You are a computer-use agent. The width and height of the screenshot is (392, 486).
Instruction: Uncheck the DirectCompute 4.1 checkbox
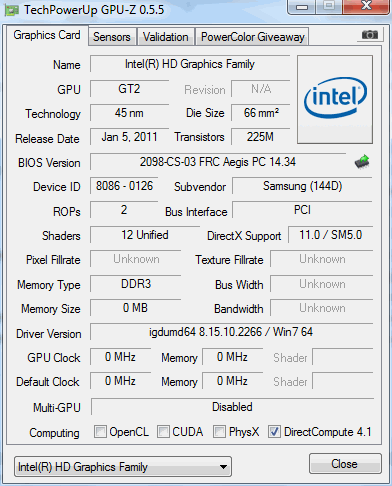pyautogui.click(x=274, y=431)
